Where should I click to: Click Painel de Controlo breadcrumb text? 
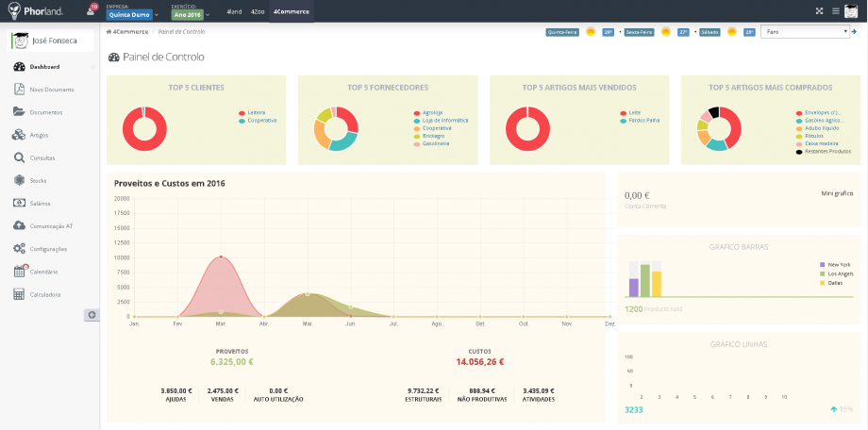(x=181, y=32)
